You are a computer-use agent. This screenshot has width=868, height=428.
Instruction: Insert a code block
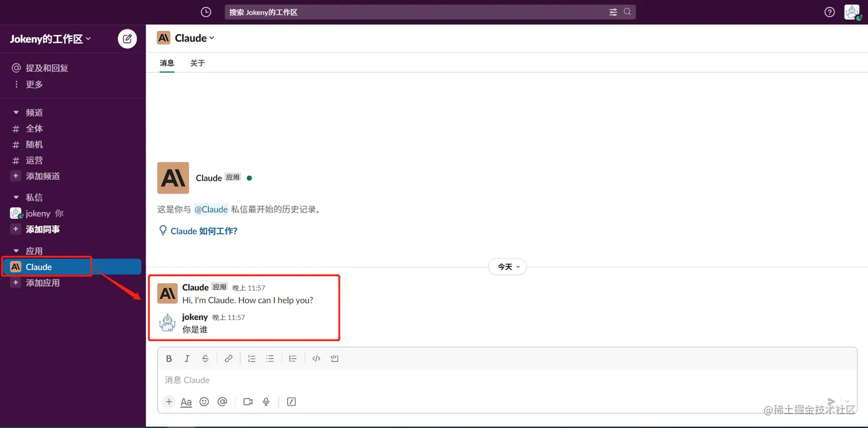pyautogui.click(x=335, y=358)
